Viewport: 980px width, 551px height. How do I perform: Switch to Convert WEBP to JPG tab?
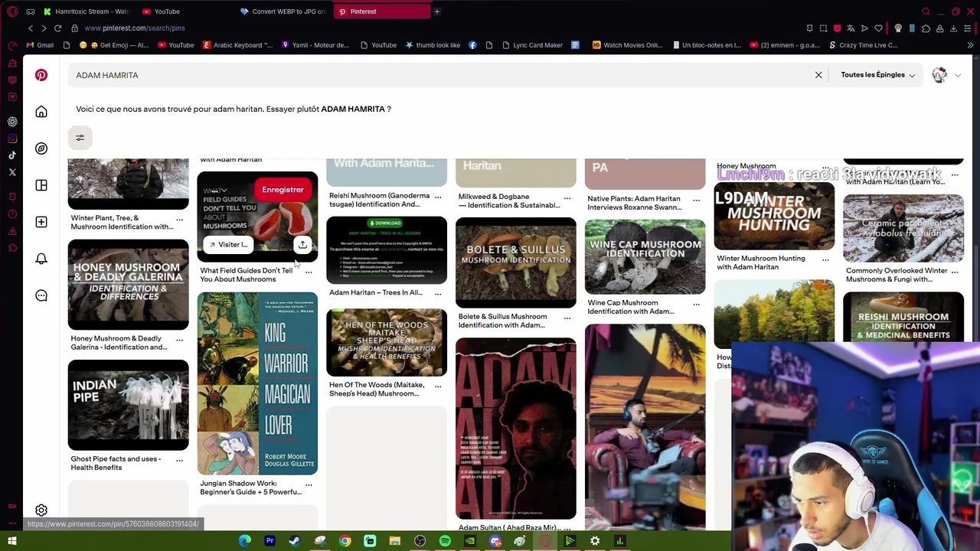coord(283,11)
